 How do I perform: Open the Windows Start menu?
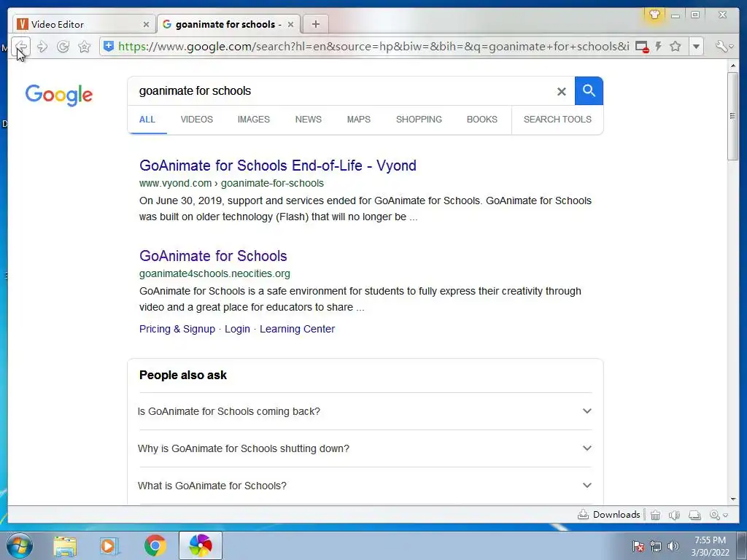pyautogui.click(x=20, y=545)
